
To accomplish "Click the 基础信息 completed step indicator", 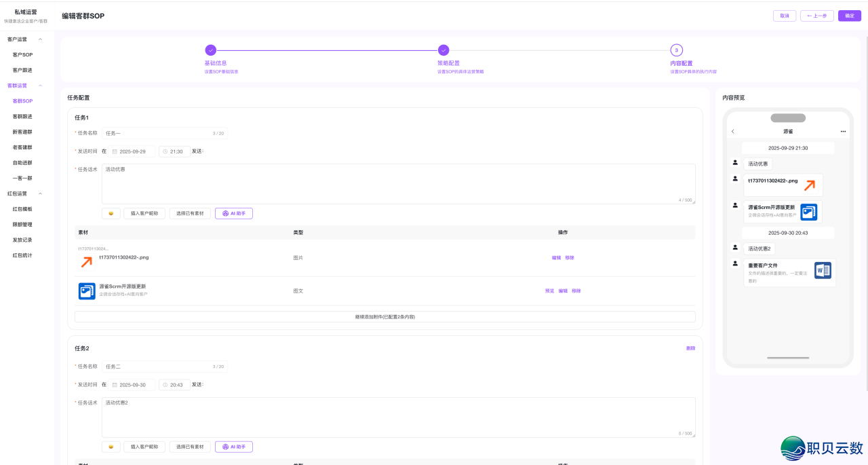I will (x=212, y=50).
